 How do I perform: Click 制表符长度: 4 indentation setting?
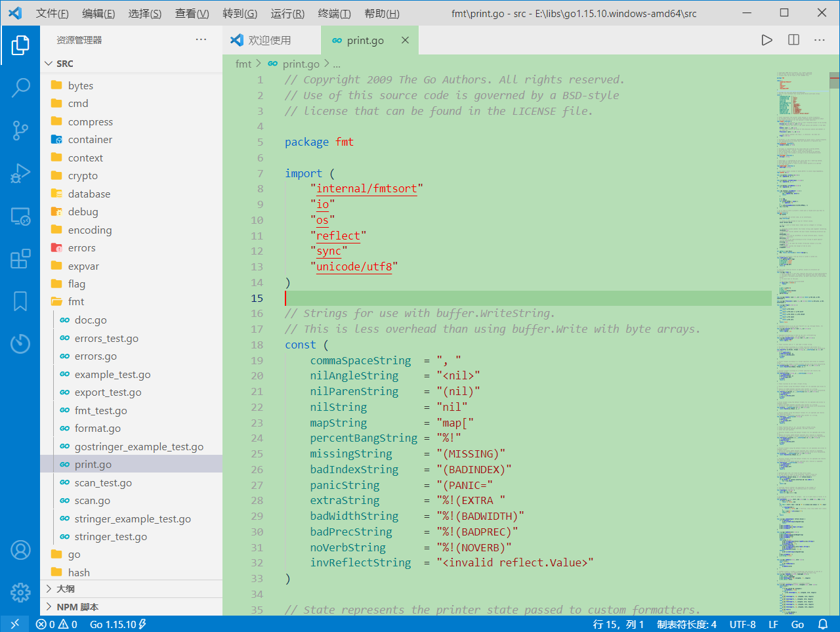point(686,624)
